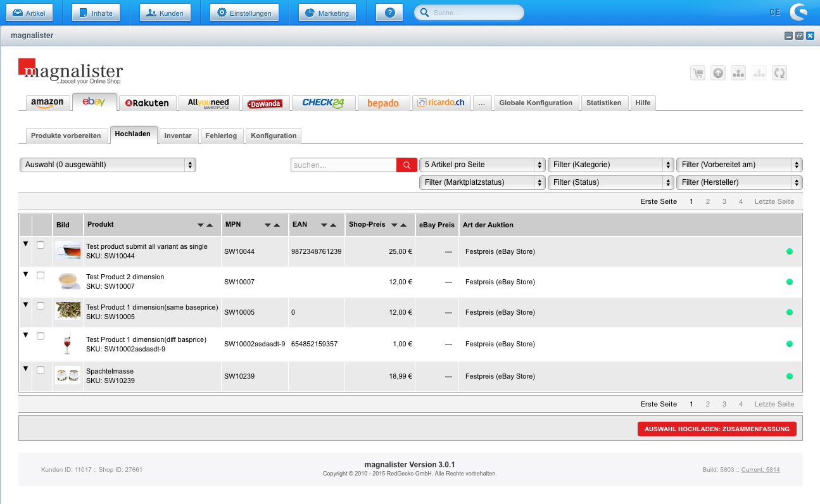Check the Spachtelmasse row checkbox

tap(41, 369)
